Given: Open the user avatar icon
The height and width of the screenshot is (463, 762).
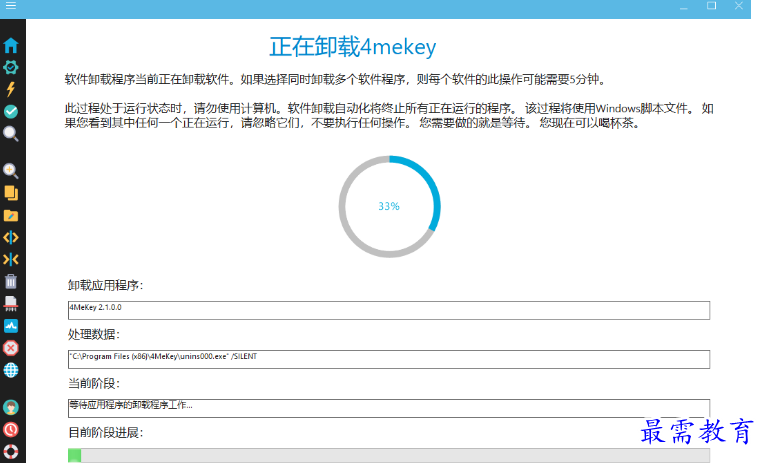Looking at the screenshot, I should point(11,407).
